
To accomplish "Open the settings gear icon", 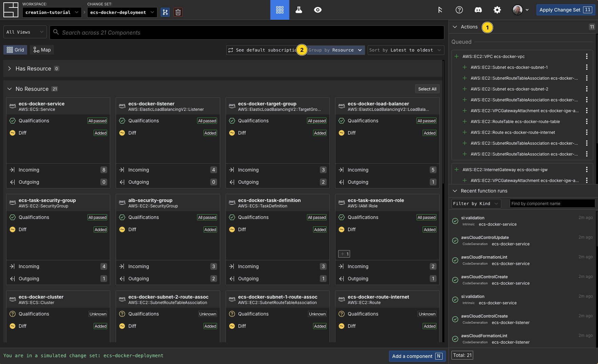I will [x=497, y=10].
